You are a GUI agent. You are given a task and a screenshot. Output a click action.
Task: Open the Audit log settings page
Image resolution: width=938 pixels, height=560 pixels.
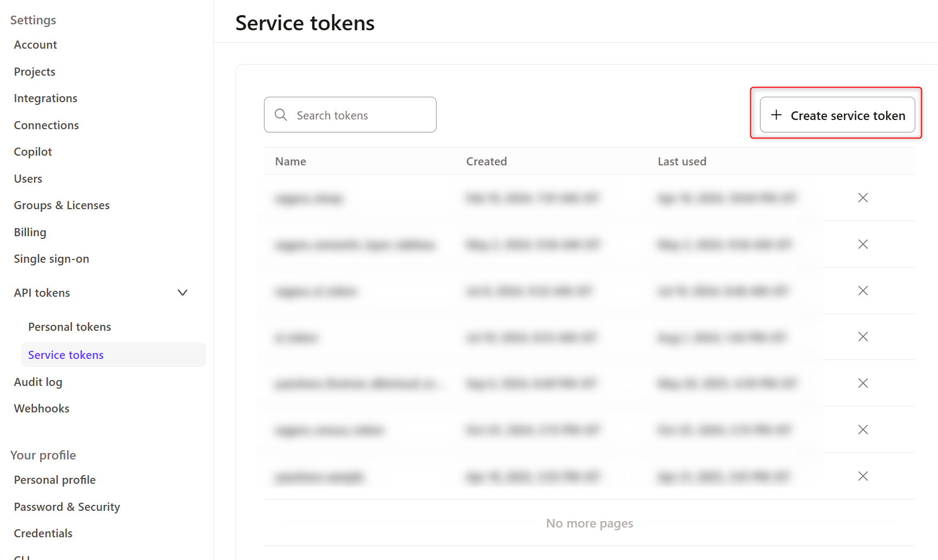[38, 382]
